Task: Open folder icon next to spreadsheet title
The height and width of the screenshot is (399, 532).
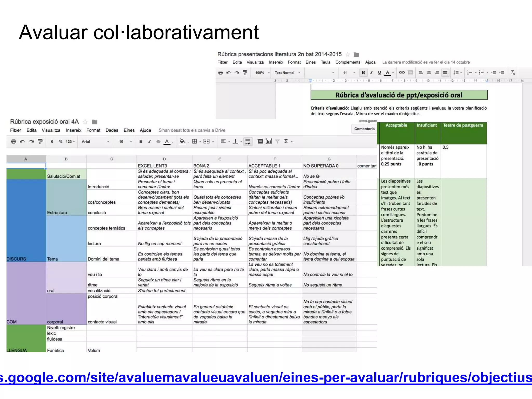Action: pos(95,122)
